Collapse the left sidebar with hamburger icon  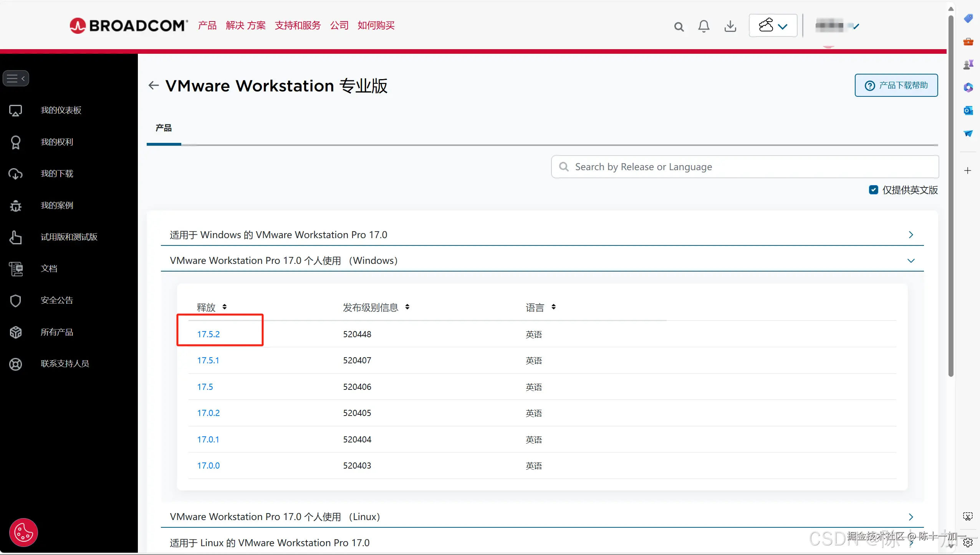coord(16,78)
